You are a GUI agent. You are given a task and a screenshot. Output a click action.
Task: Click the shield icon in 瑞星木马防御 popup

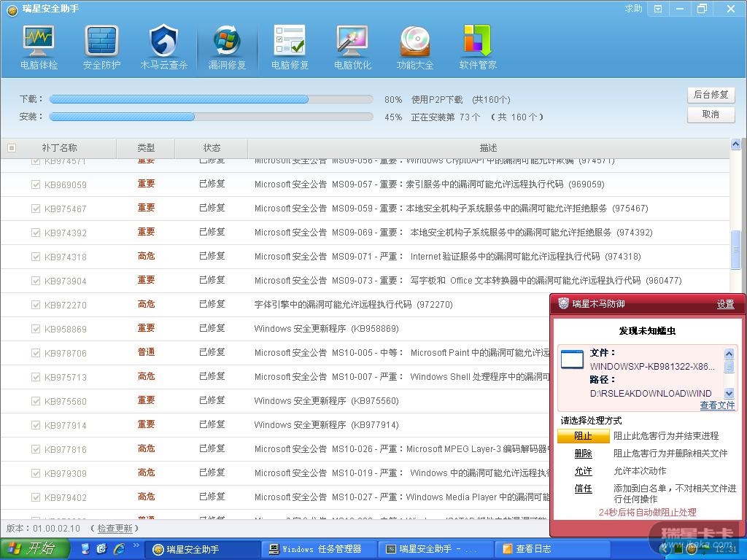564,303
